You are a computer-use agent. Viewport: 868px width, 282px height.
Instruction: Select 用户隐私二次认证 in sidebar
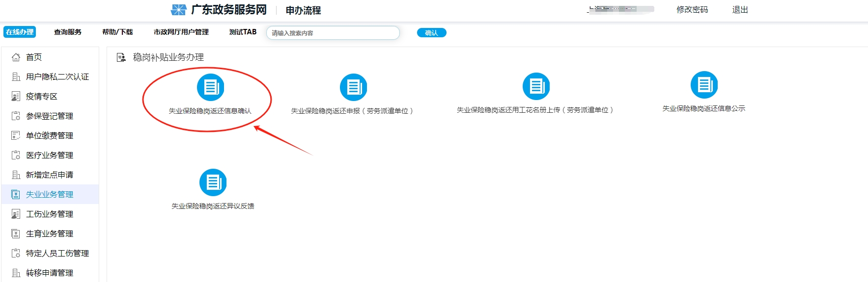[x=57, y=77]
